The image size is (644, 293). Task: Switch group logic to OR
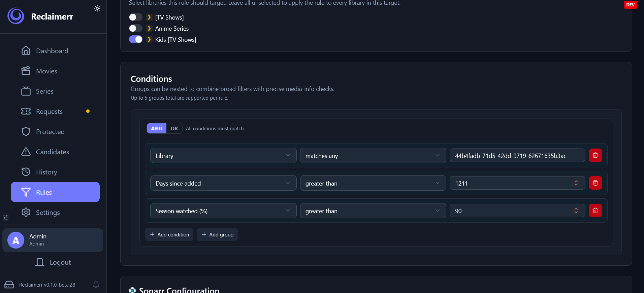pyautogui.click(x=174, y=128)
